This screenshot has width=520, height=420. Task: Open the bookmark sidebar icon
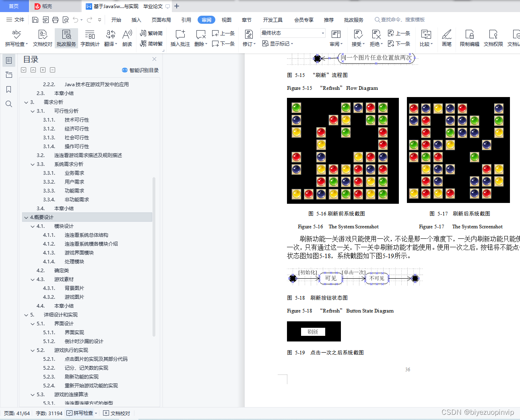8,89
